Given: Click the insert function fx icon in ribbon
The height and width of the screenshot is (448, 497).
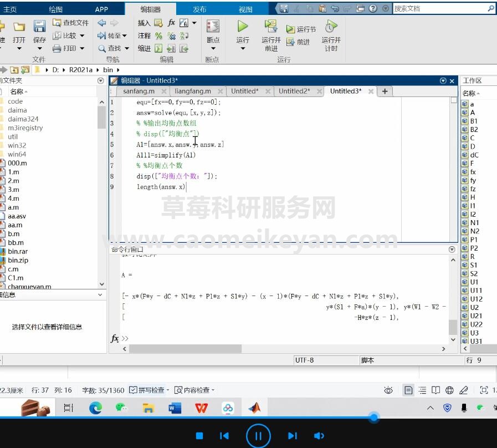Looking at the screenshot, I should click(171, 23).
